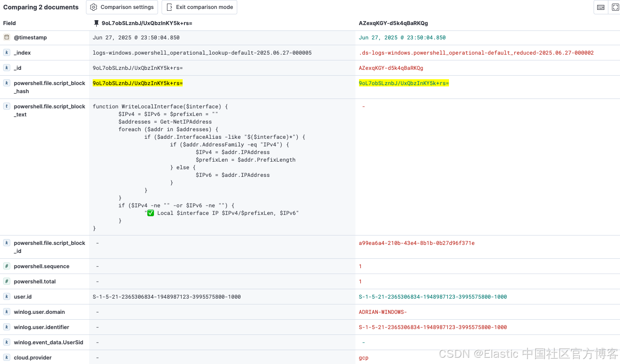The width and height of the screenshot is (620, 364).
Task: Click powershell.sequence number type icon
Action: coord(7,266)
